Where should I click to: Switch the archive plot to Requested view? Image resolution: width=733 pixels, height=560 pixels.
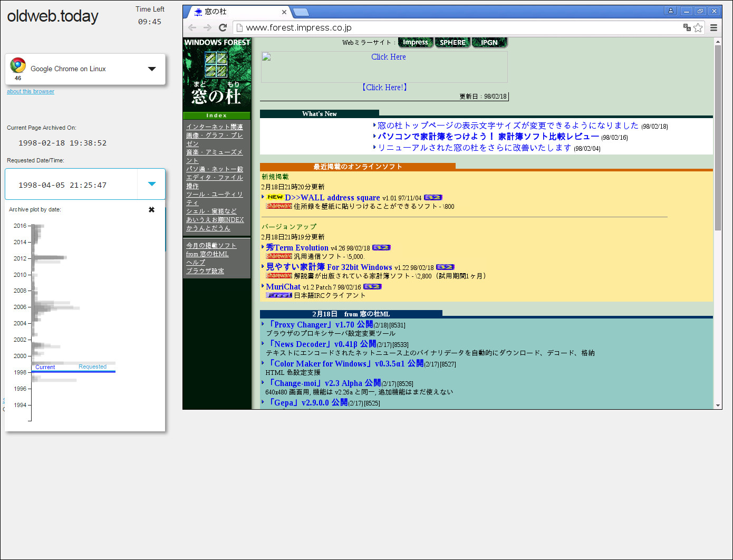point(92,366)
